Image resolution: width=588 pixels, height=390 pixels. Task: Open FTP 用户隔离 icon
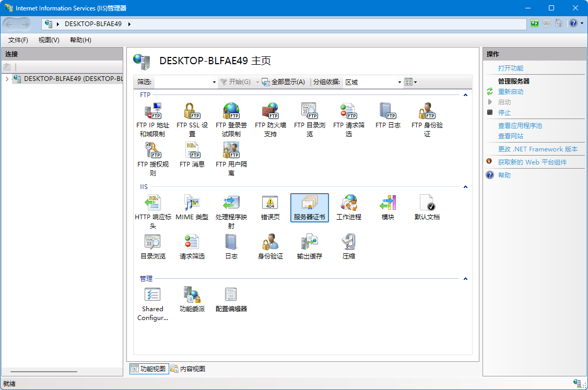pyautogui.click(x=231, y=159)
